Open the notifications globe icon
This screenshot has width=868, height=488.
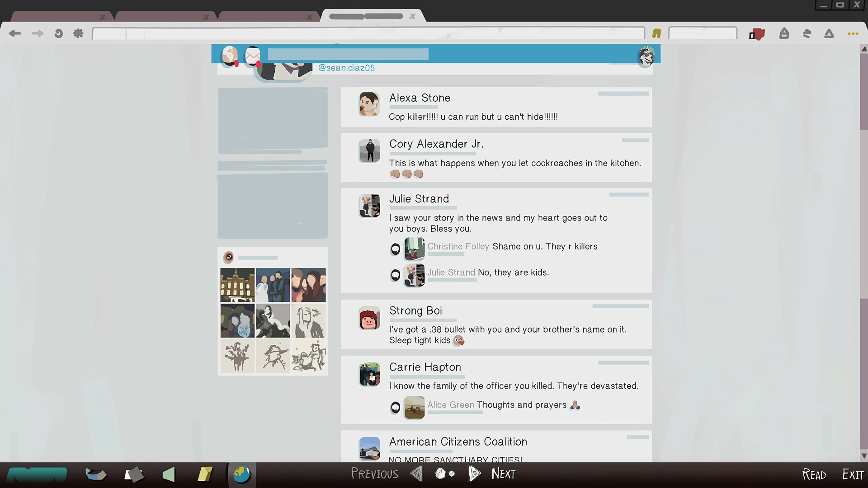(230, 56)
